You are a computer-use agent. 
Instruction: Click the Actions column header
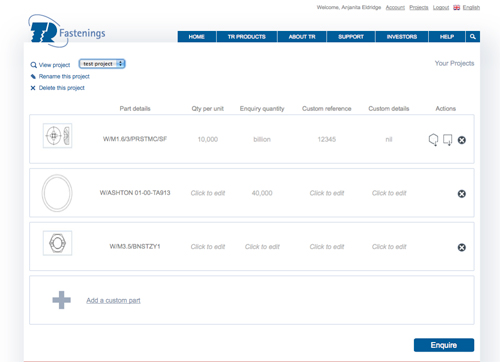(446, 109)
